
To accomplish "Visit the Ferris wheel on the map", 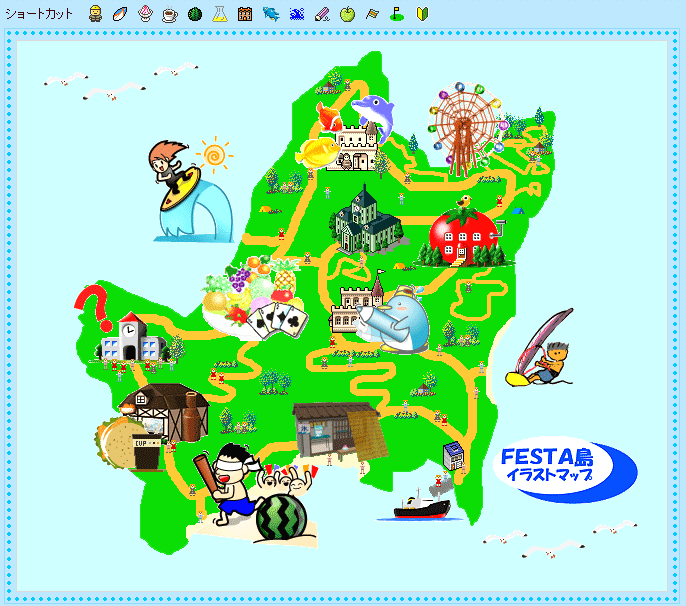I will point(462,124).
